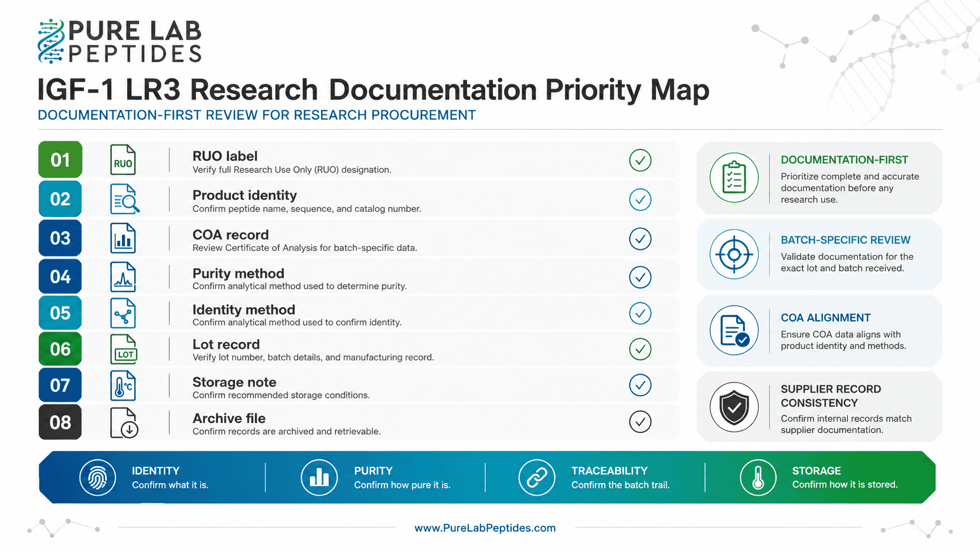Click the Storage note title

pos(234,382)
